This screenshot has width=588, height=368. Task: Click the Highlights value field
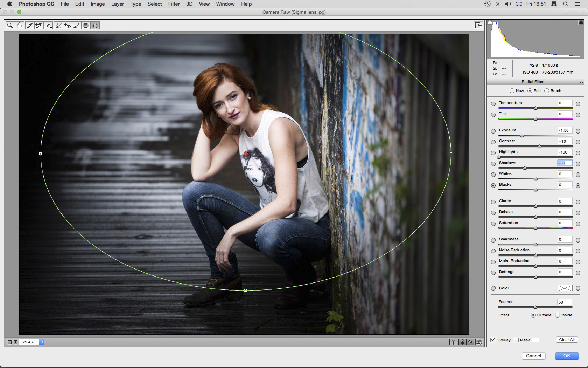pos(565,152)
